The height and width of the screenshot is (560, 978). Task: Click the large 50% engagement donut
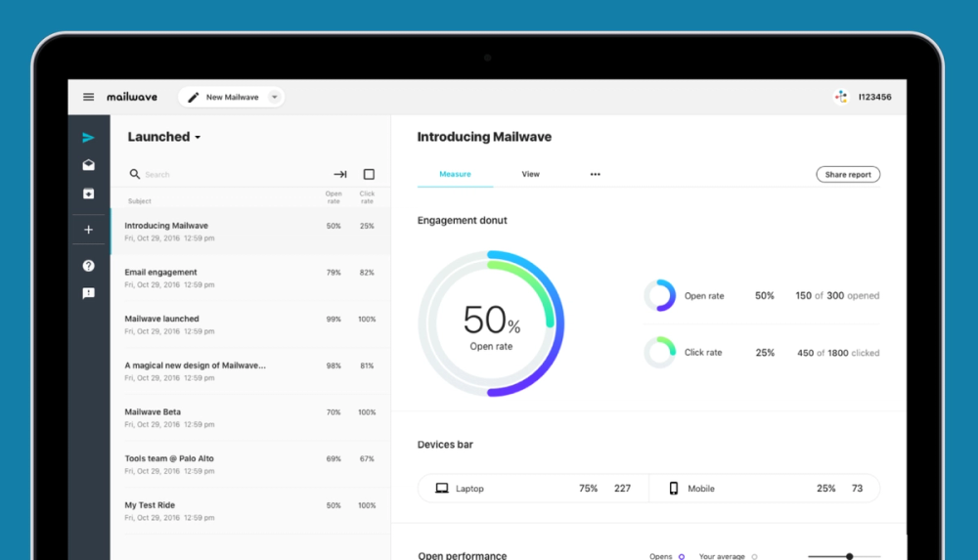[x=492, y=323]
